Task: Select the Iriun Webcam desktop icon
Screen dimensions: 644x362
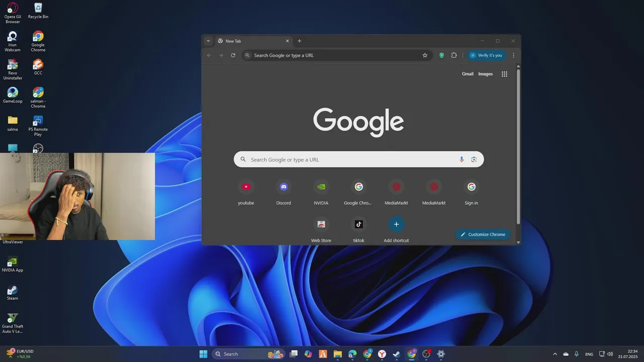Action: 13,41
